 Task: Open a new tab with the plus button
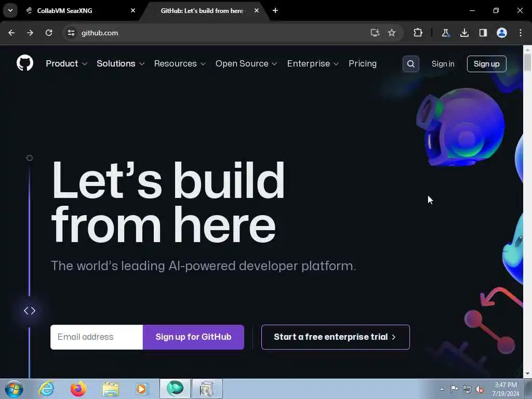click(x=275, y=10)
